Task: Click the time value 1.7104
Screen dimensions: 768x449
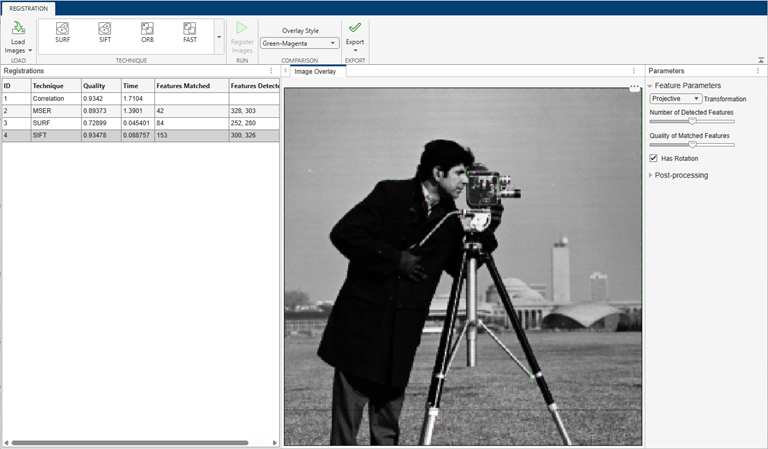Action: coord(133,98)
